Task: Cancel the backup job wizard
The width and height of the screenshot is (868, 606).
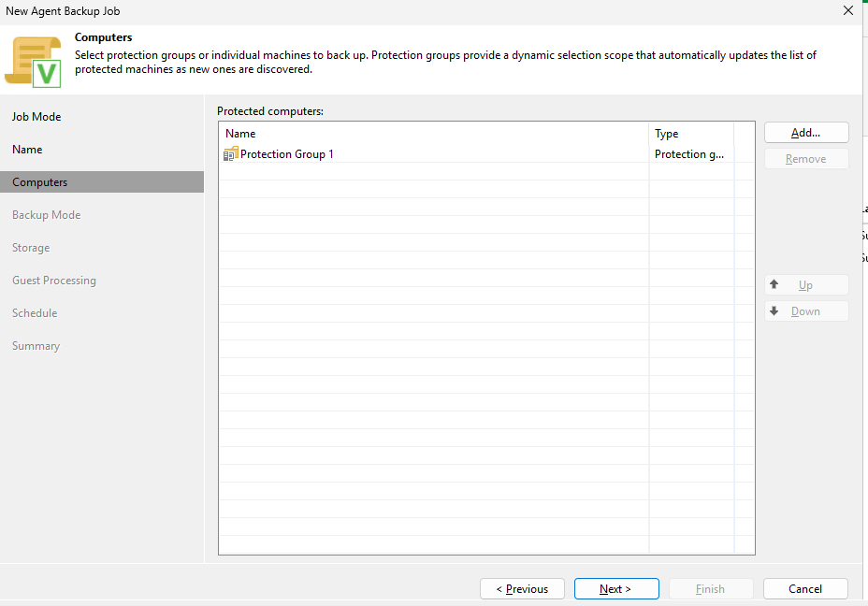Action: click(805, 589)
